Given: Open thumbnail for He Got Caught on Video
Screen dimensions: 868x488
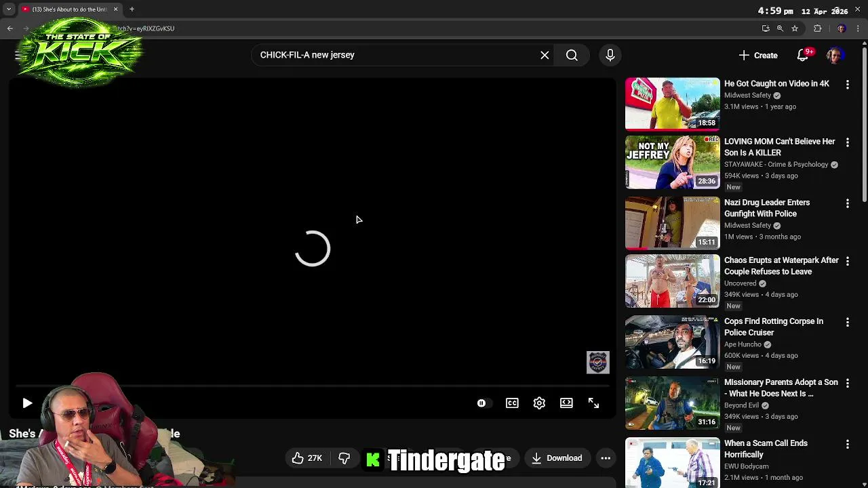Looking at the screenshot, I should point(672,104).
